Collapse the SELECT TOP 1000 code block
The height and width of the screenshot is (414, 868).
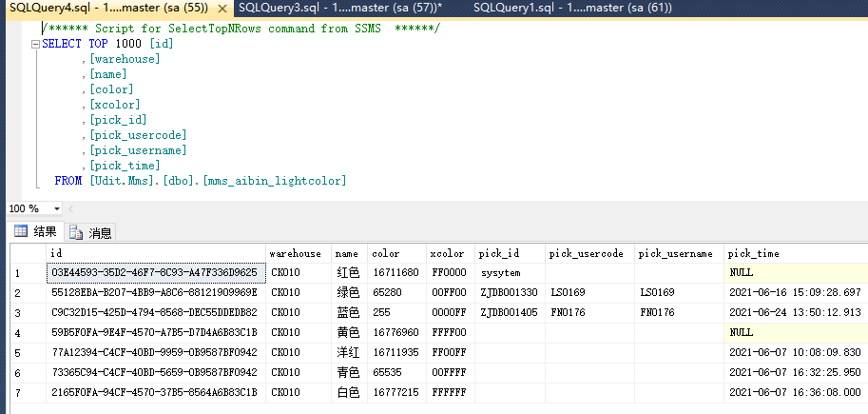click(x=35, y=44)
